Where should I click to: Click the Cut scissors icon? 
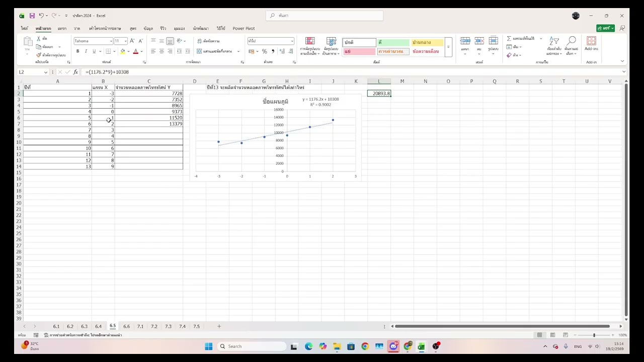[x=39, y=39]
